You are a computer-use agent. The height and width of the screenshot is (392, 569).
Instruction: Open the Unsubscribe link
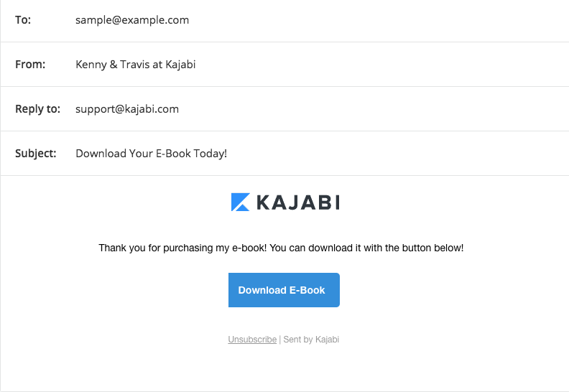[252, 340]
